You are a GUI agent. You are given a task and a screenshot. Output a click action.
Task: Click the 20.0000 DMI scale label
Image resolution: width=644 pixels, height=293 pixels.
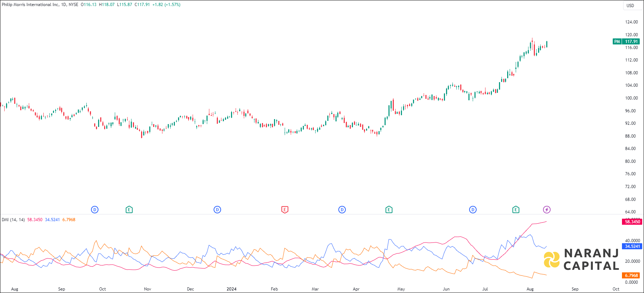pyautogui.click(x=633, y=261)
